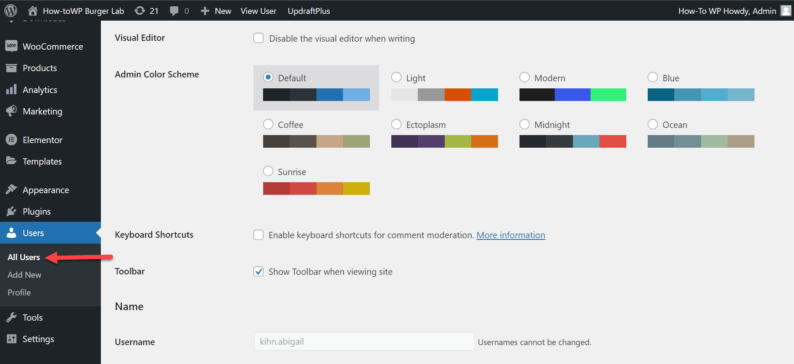Click the Admin avatar icon

pyautogui.click(x=785, y=11)
